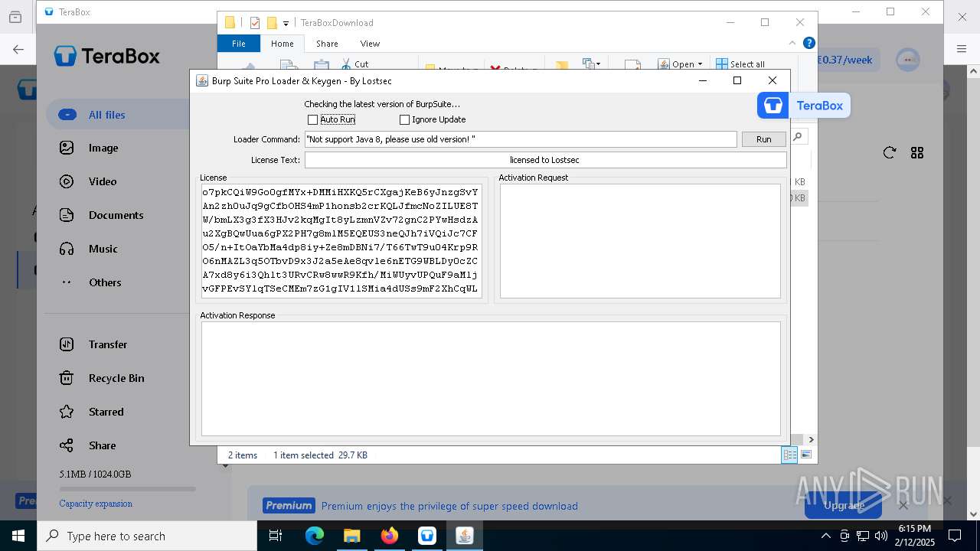Viewport: 980px width, 551px height.
Task: Show hidden system tray icons
Action: 826,536
